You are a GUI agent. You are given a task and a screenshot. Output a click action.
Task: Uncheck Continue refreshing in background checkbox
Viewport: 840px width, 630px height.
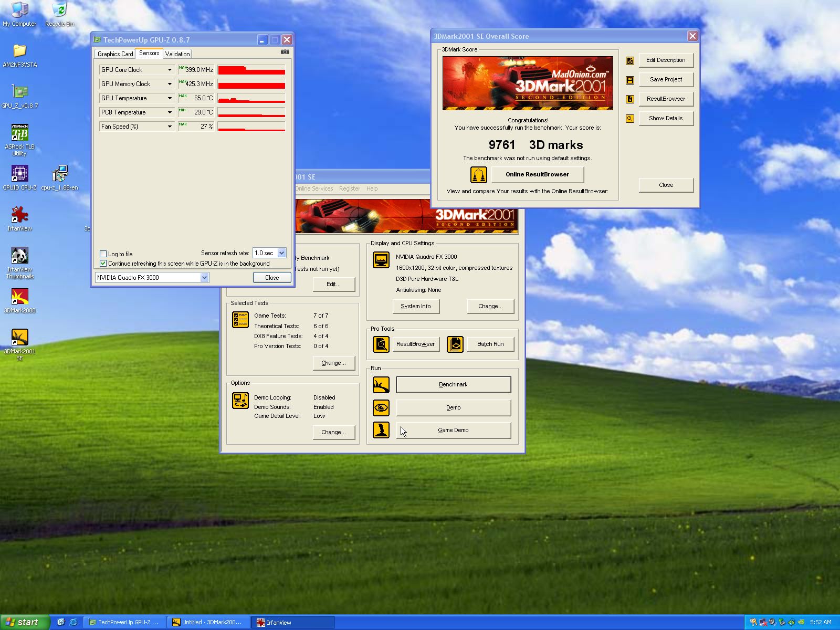pyautogui.click(x=103, y=264)
